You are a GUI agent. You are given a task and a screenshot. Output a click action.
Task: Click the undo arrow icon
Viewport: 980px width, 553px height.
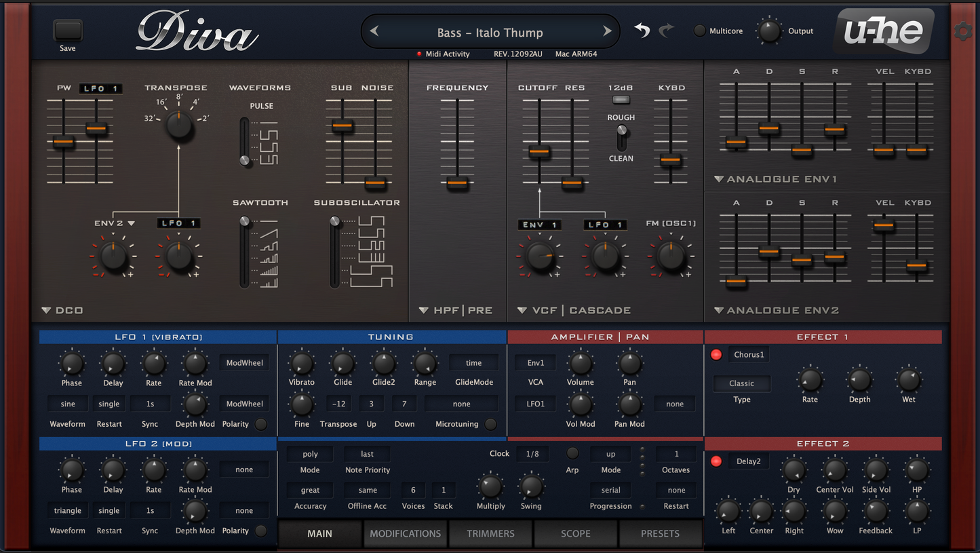[x=642, y=31]
